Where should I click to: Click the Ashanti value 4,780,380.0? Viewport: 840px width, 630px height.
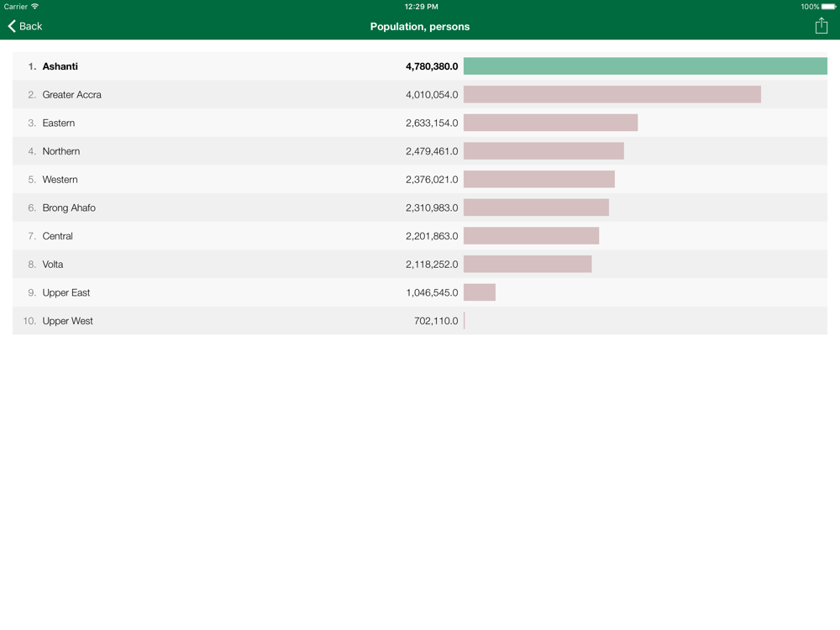point(432,66)
